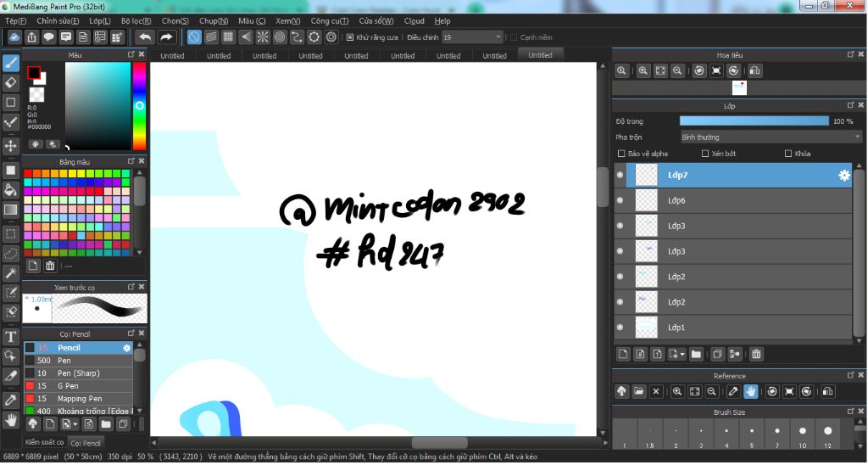The image size is (868, 465).
Task: Zoom in on the Hoa tiêu navigator
Action: 643,71
